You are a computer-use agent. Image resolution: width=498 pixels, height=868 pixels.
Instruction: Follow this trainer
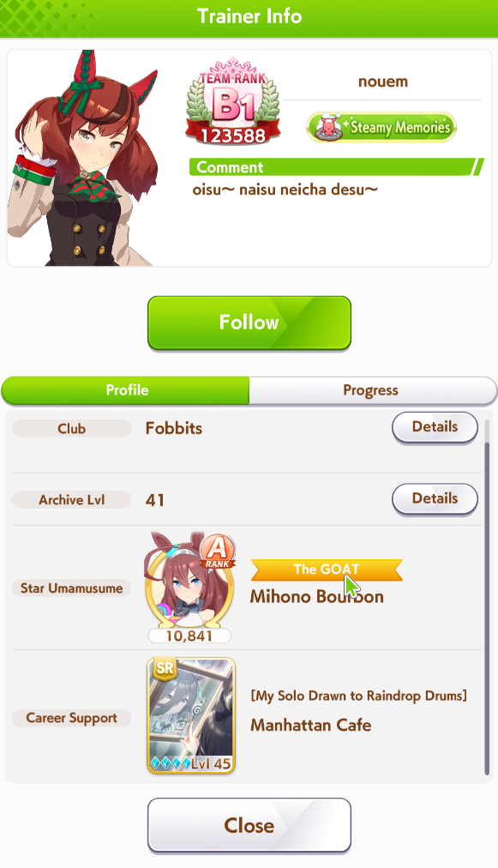(249, 322)
